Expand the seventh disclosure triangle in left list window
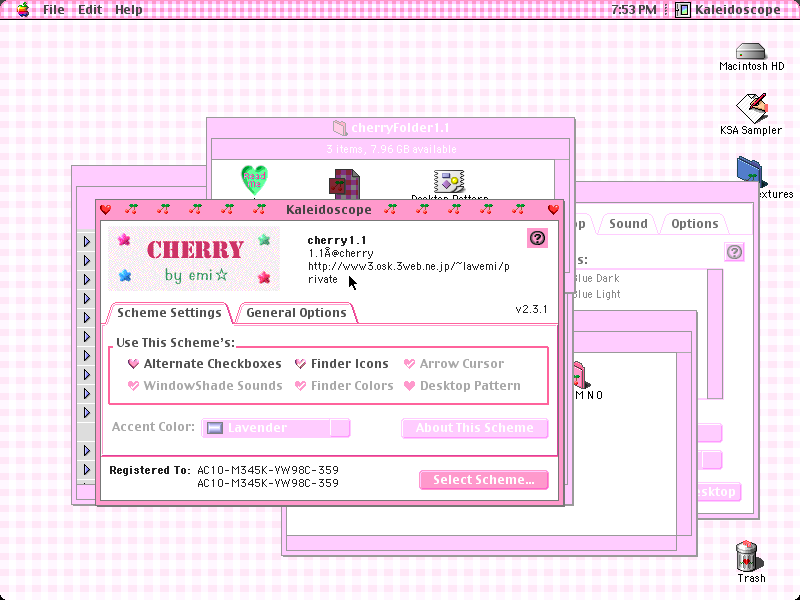This screenshot has width=800, height=600. tap(87, 356)
